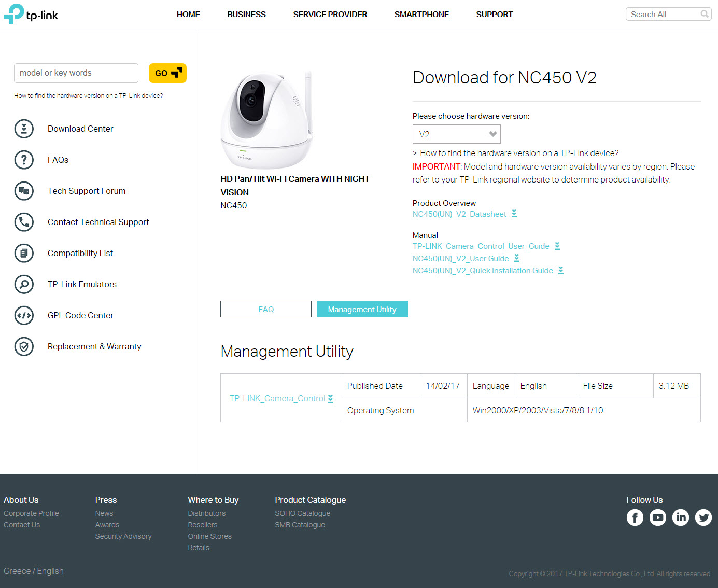Open sidebar hardware version help link
Image resolution: width=718 pixels, height=588 pixels.
tap(89, 96)
